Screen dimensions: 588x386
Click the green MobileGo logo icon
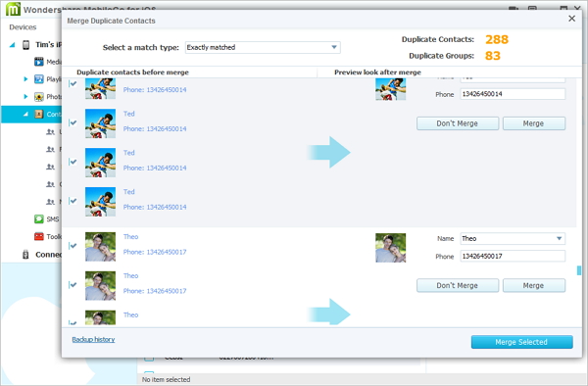13,9
